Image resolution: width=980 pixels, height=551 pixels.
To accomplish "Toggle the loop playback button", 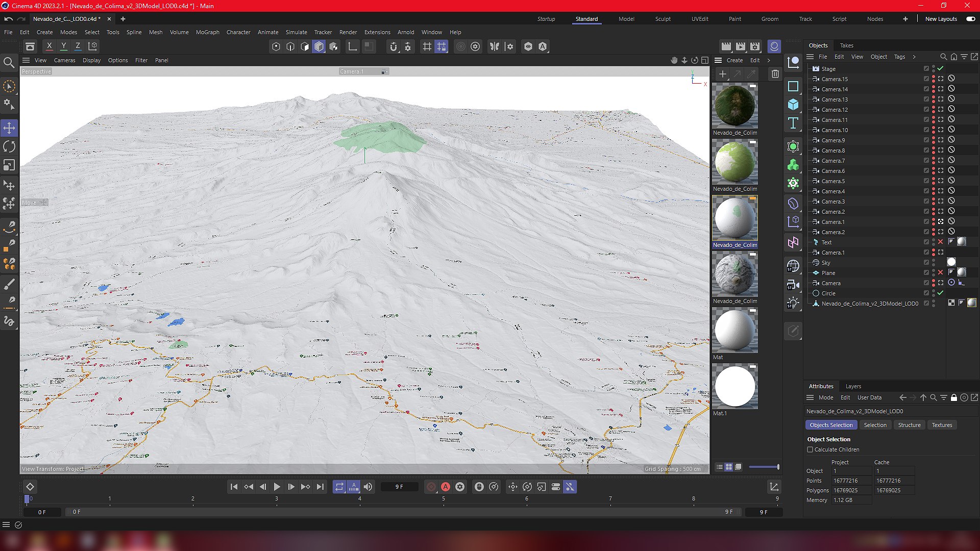I will click(339, 487).
